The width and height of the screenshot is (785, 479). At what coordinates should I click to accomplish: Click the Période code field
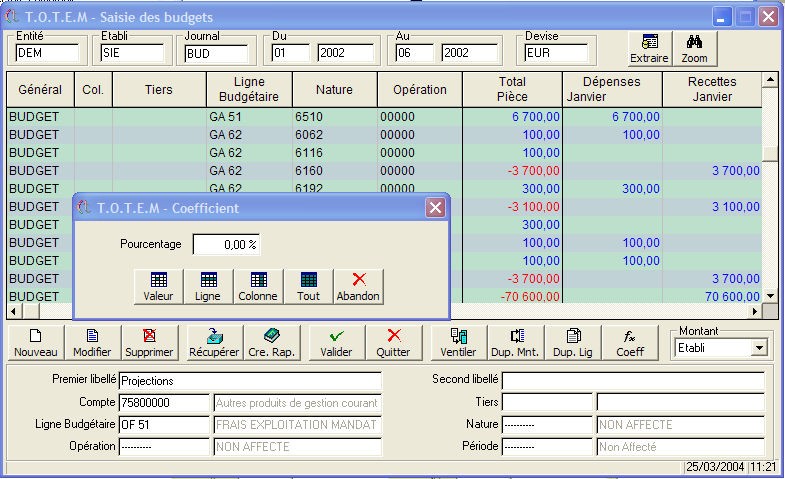(547, 446)
